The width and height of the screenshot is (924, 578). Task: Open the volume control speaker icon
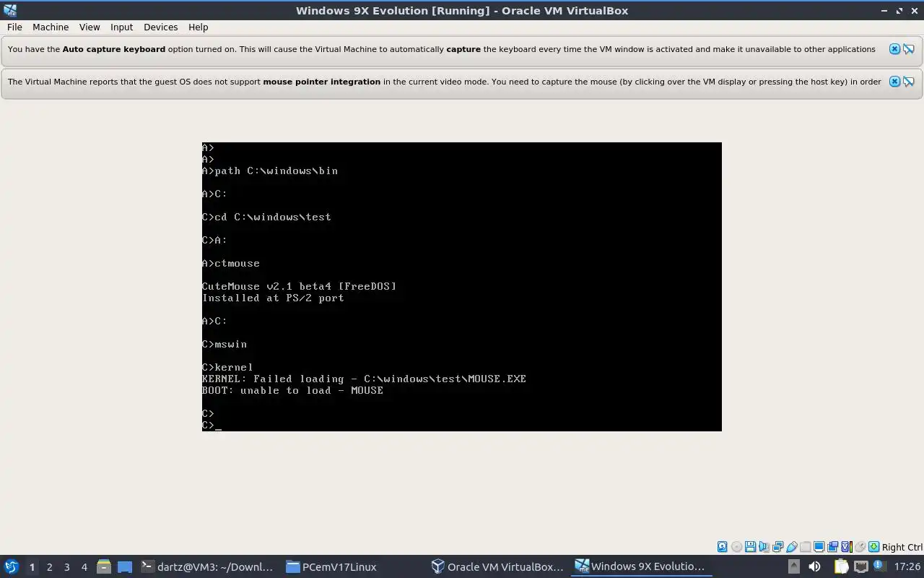pyautogui.click(x=814, y=566)
